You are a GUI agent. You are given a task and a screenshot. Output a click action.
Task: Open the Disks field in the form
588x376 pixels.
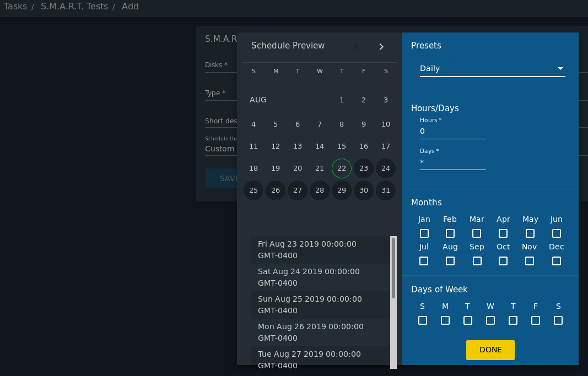pos(221,65)
